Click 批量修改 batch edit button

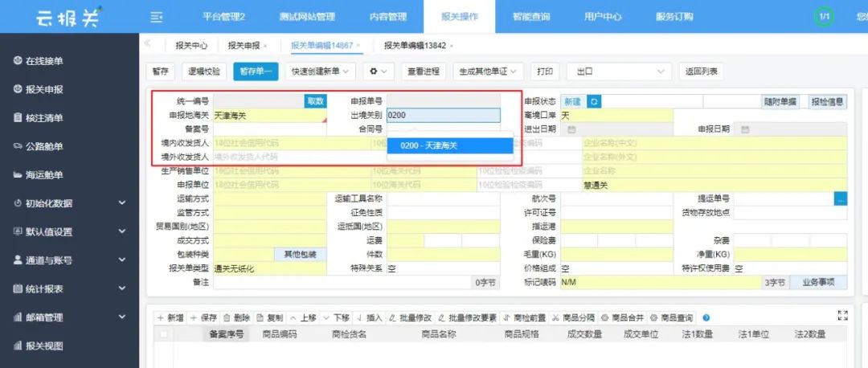tap(411, 317)
